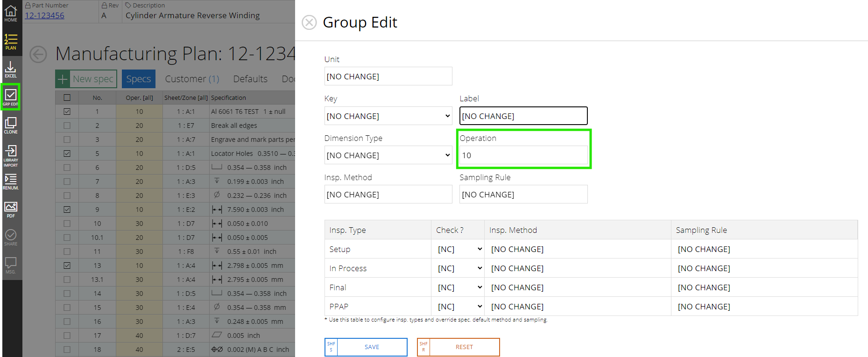Check the checkbox for spec No. 10.1

pyautogui.click(x=67, y=238)
